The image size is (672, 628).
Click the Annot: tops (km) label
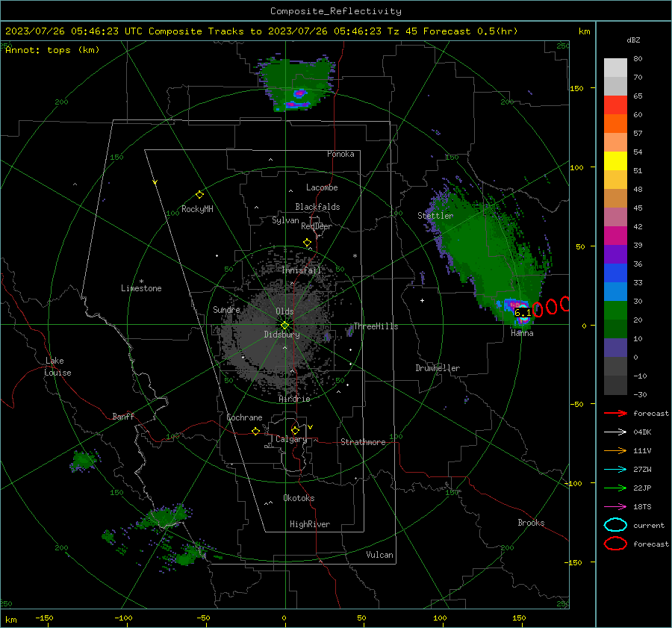(52, 50)
